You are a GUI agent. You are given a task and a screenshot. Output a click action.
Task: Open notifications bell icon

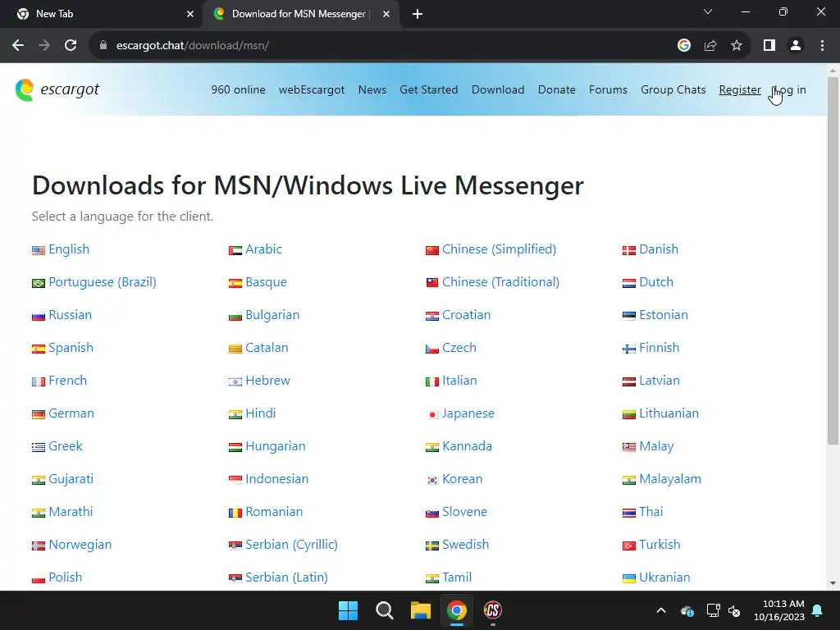click(818, 610)
